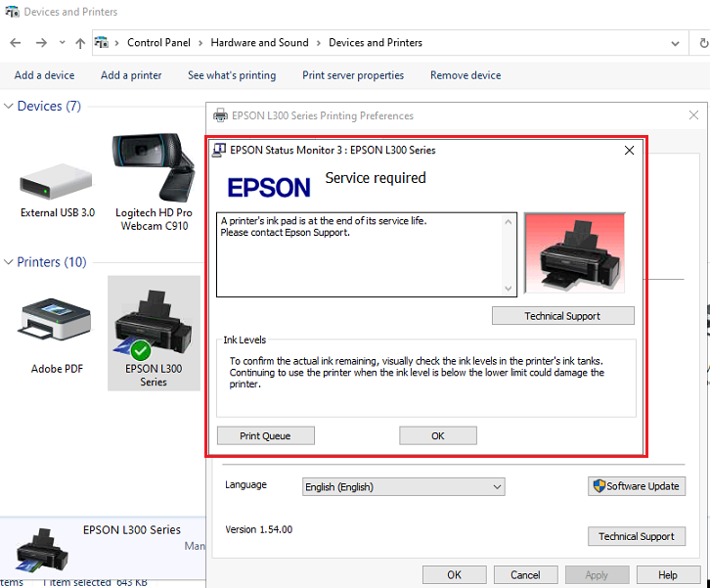
Task: Click Technical Support in the Status Monitor dialog
Action: 563,316
